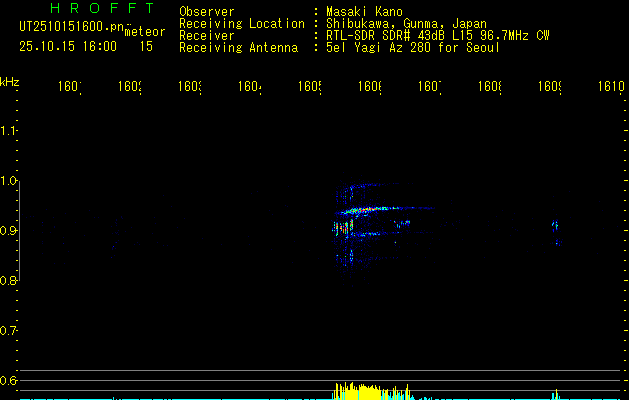Viewport: 629px width, 400px height.
Task: Click the 0.9 frequency axis label
Action: coord(9,231)
